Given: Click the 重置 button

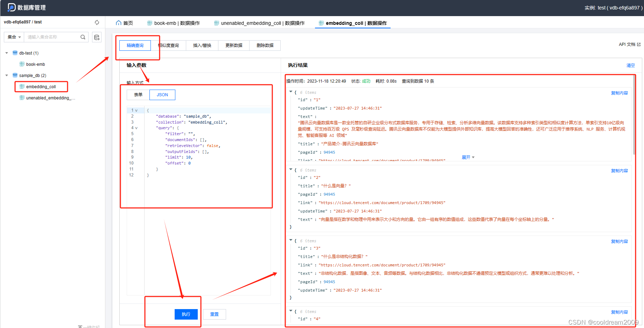Looking at the screenshot, I should coord(215,314).
